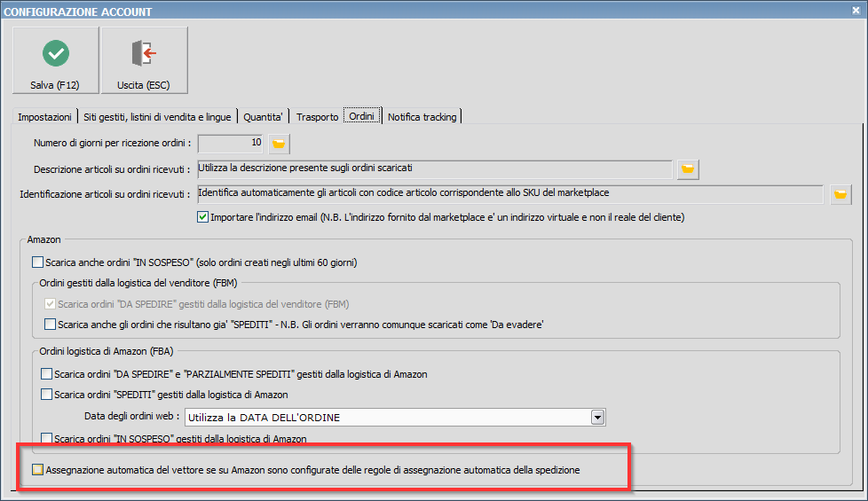This screenshot has height=501, width=868.
Task: Toggle Scarica ordini "DA SPEDIRE" FBM checkbox
Action: click(x=50, y=304)
